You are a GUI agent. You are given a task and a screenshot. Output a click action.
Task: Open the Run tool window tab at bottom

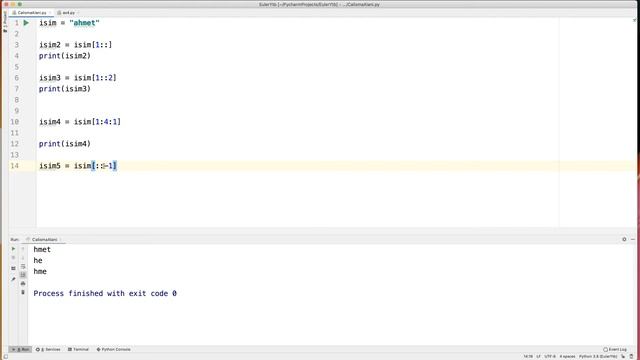(20, 349)
